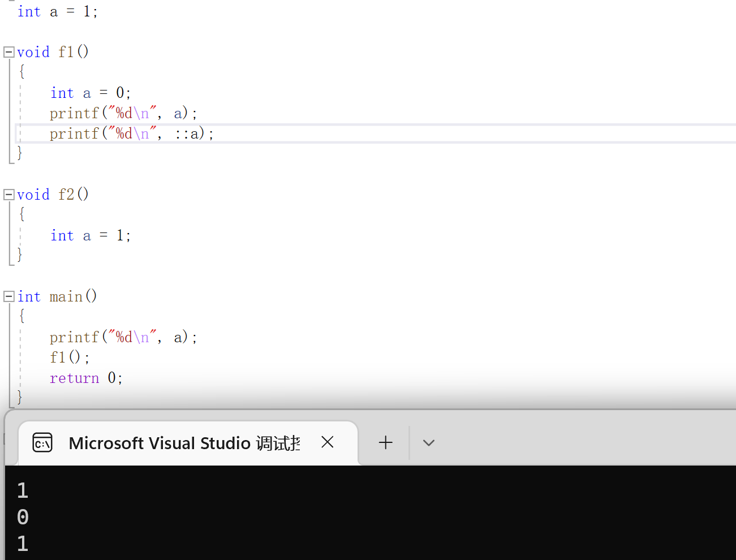Click the 'return 0;' statement
736x560 pixels.
pyautogui.click(x=86, y=378)
